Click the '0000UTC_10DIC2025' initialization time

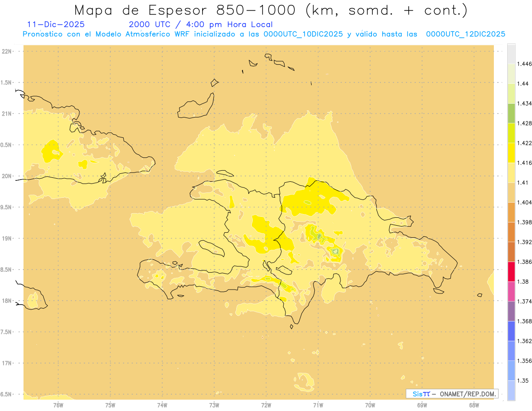pos(303,34)
